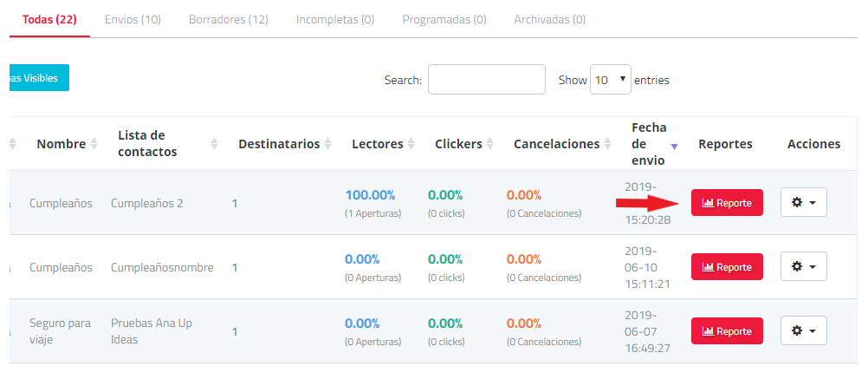Sort by Cancelaciones column arrows
The width and height of the screenshot is (868, 366).
click(x=607, y=144)
